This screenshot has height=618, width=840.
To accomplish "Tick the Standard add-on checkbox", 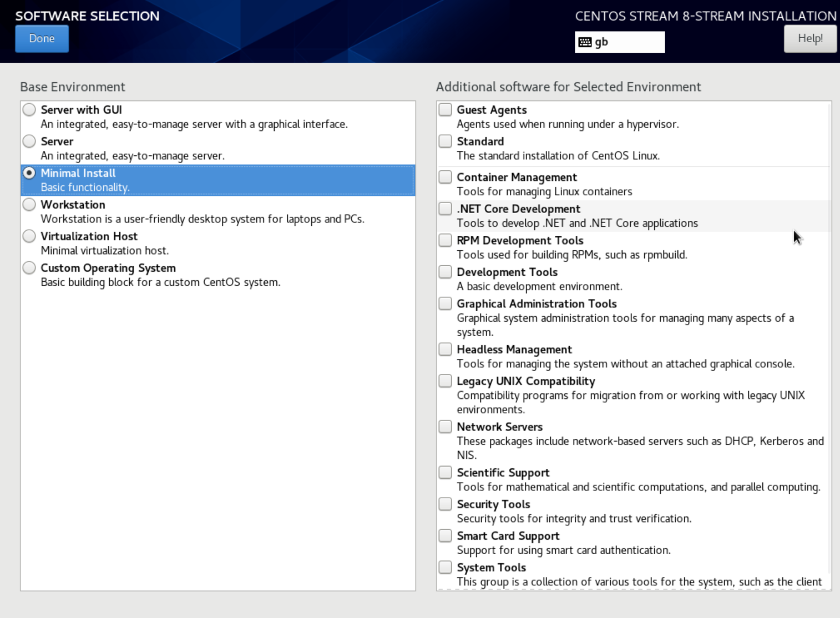I will point(446,141).
